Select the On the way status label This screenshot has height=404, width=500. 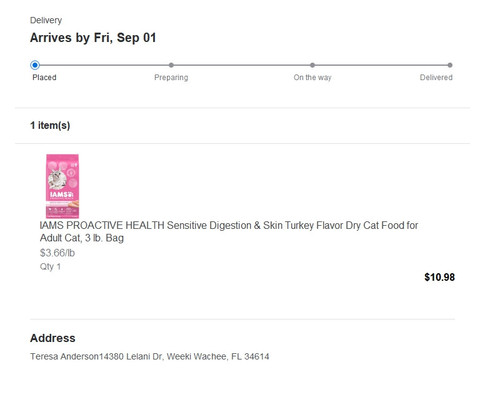(x=312, y=77)
